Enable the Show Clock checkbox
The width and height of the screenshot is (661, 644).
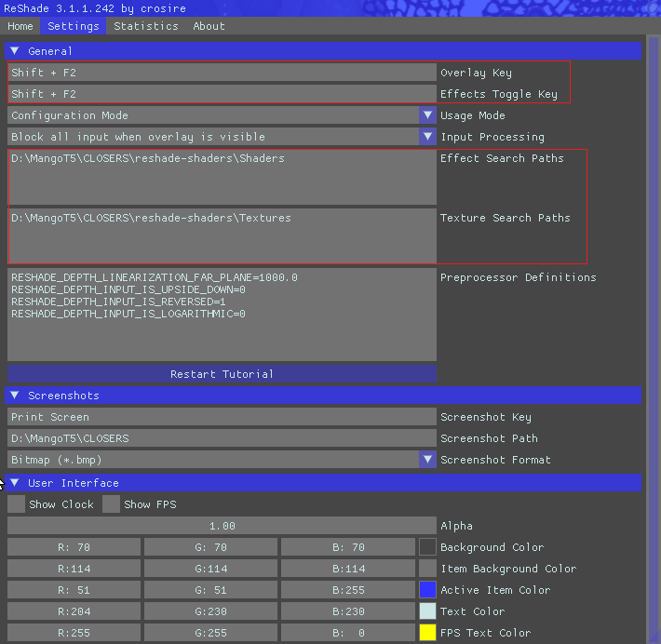click(x=17, y=504)
